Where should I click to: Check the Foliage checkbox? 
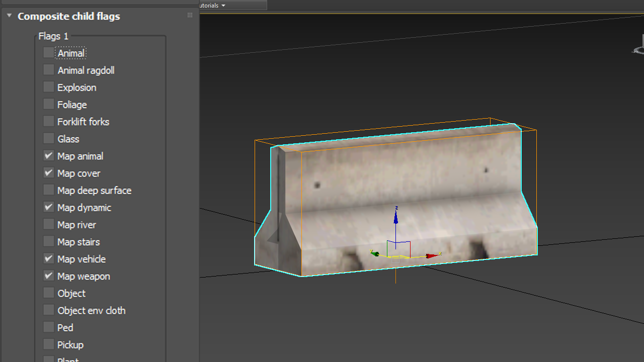(48, 104)
